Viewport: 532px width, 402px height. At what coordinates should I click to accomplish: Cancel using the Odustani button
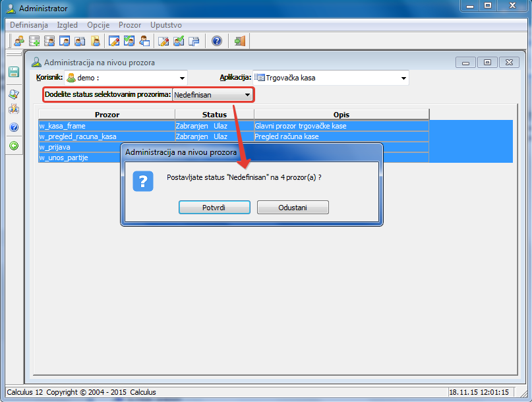click(293, 208)
